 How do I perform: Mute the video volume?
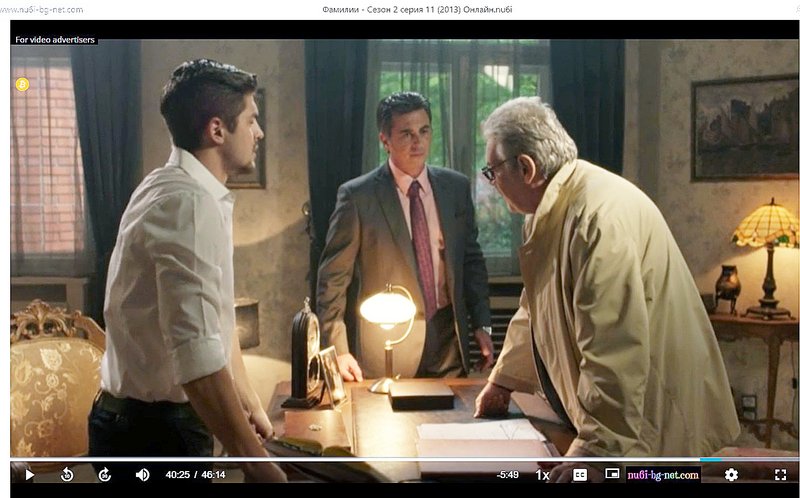coord(142,475)
